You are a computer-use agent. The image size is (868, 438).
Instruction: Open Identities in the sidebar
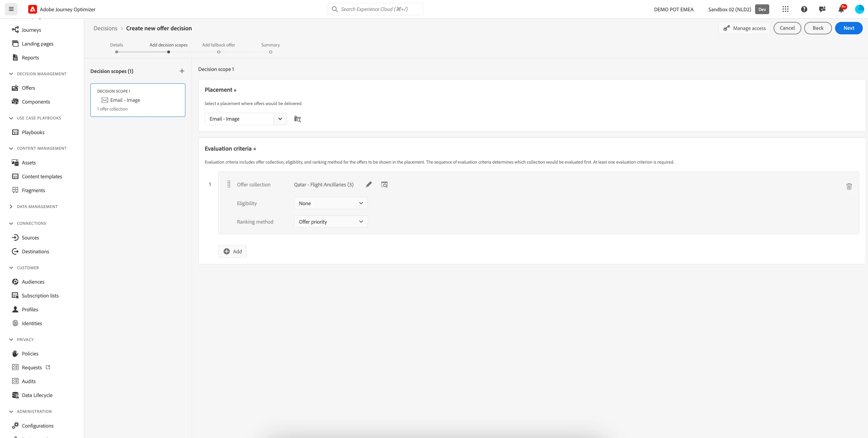[32, 323]
